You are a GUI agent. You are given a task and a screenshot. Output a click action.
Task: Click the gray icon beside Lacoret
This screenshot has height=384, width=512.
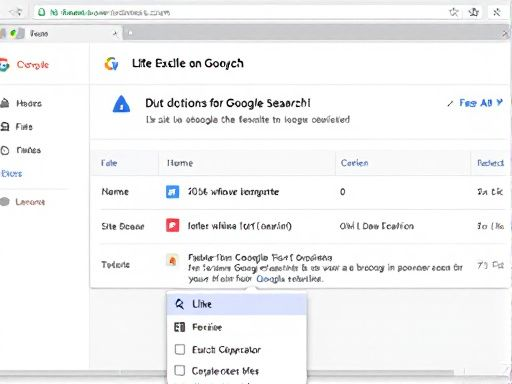pos(5,202)
